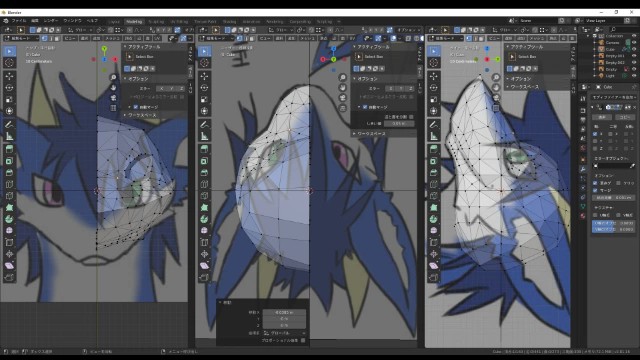Switch to the Sculpting workspace tab

[156, 21]
